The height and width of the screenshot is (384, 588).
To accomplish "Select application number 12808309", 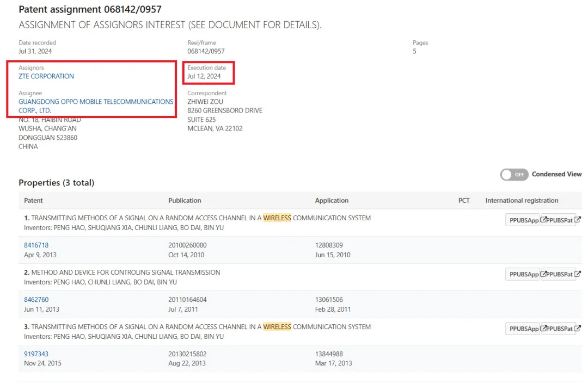I will click(328, 245).
